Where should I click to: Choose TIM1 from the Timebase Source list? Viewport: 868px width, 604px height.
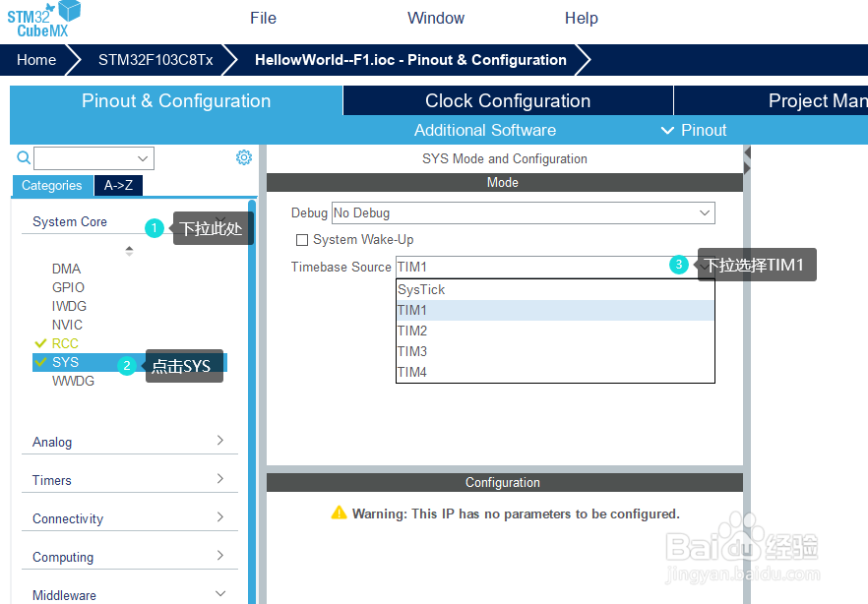(555, 310)
